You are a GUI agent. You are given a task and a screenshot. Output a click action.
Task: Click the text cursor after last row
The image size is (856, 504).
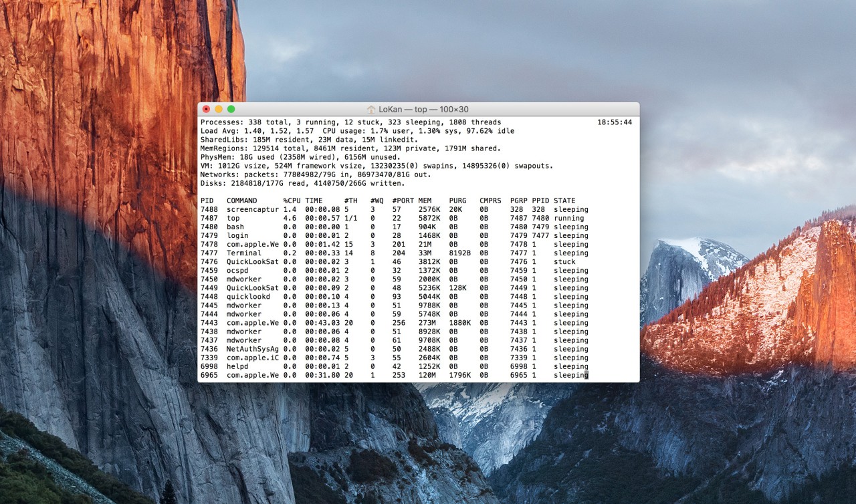(586, 375)
